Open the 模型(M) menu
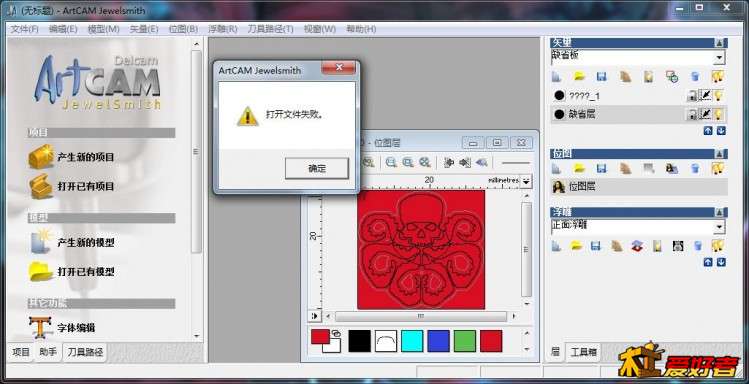 click(103, 29)
